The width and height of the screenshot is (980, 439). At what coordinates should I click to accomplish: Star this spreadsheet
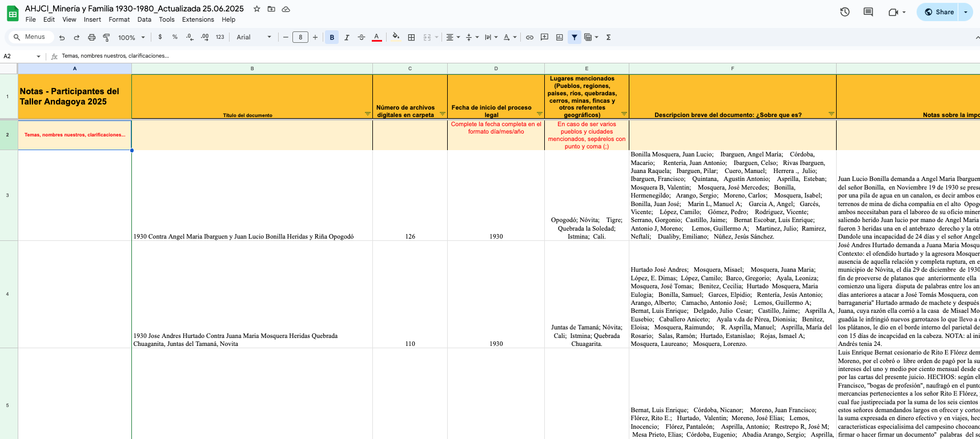pos(257,9)
